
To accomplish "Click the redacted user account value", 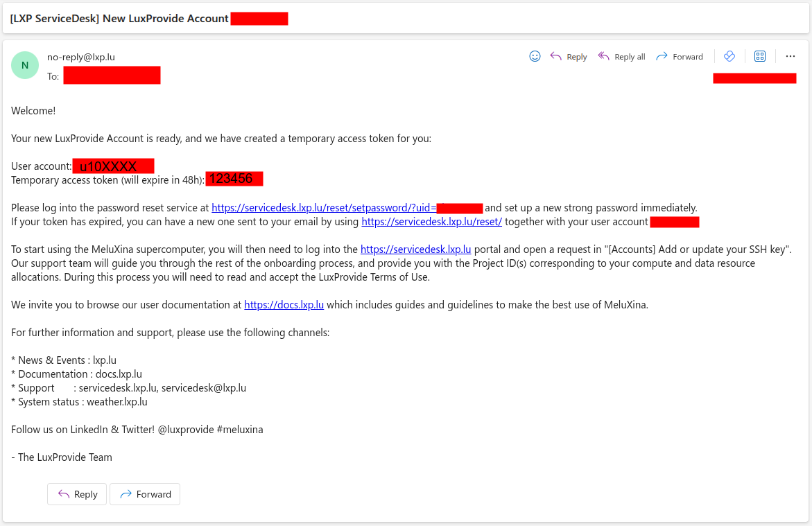I will [113, 166].
